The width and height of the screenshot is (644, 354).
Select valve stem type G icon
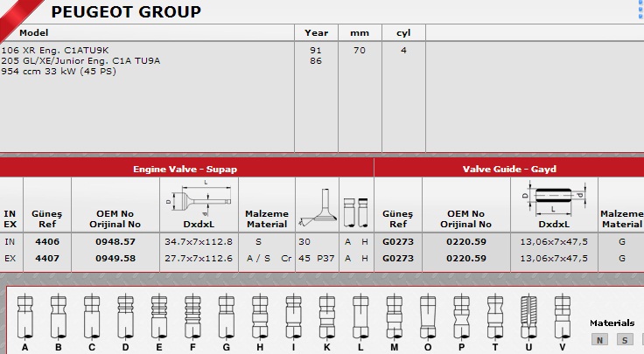click(x=227, y=316)
